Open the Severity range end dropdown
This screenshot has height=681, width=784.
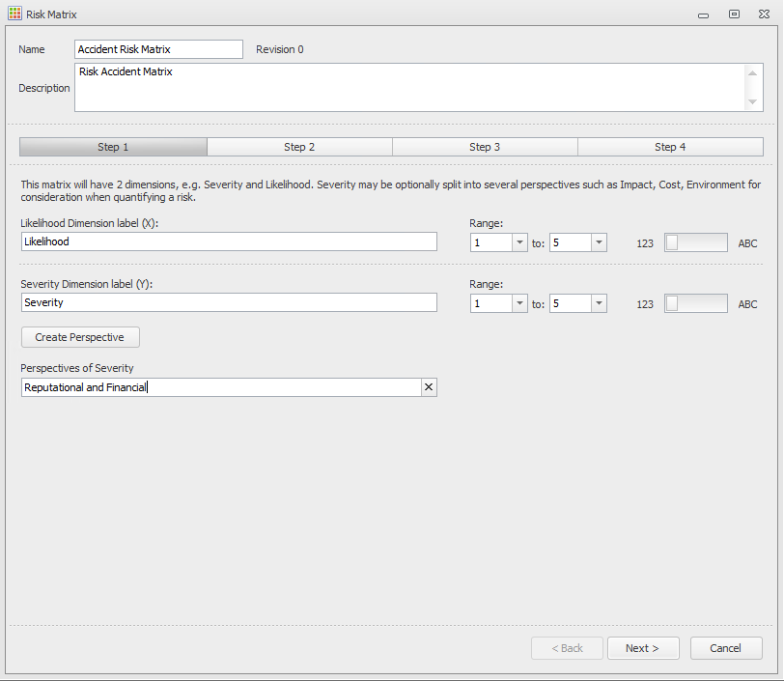pos(599,303)
